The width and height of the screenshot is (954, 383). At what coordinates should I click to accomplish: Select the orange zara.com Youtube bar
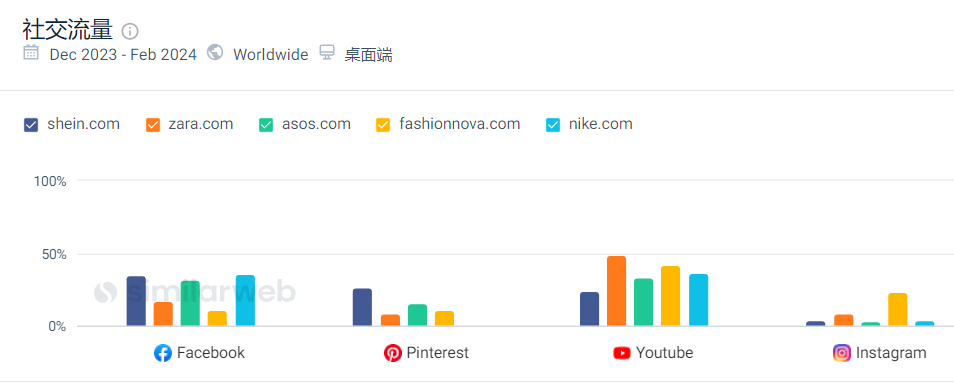(616, 291)
